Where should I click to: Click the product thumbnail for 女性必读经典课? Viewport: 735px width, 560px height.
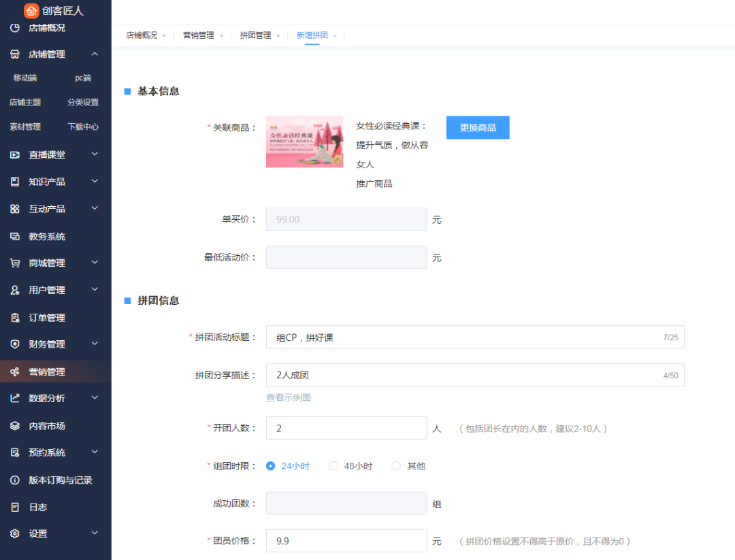304,142
